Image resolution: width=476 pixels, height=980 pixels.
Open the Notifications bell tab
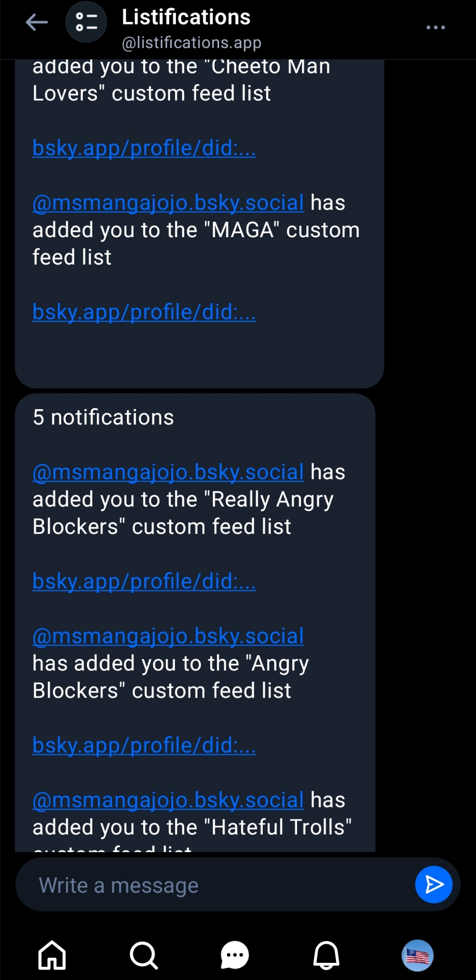pos(326,955)
